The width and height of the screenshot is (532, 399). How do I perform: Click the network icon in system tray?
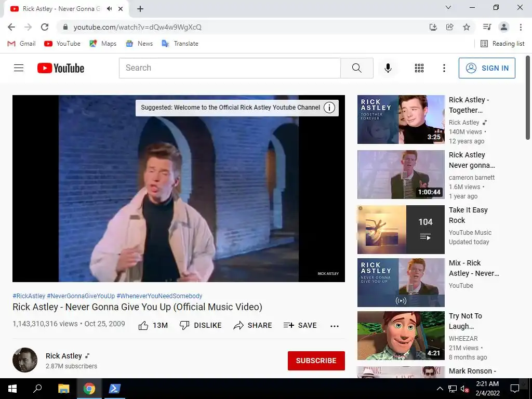[x=452, y=389]
